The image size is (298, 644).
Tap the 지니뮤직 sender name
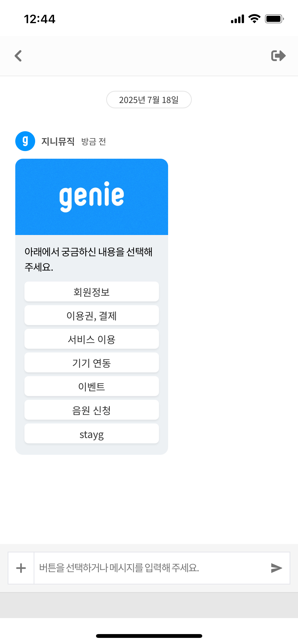click(x=58, y=141)
